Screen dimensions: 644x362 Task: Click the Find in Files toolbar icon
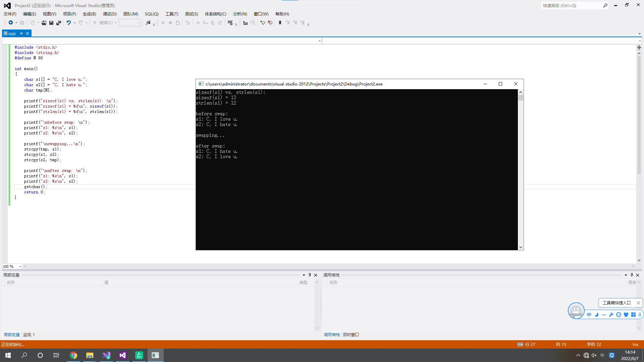click(148, 23)
